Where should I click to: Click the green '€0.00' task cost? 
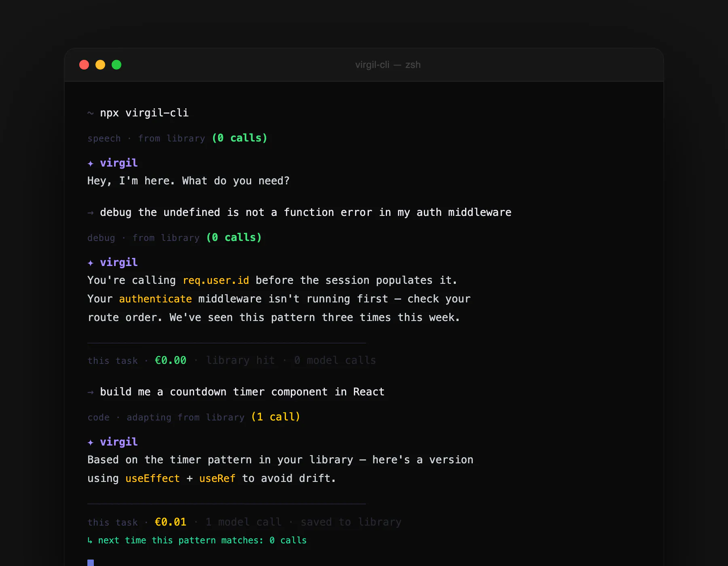(x=171, y=360)
